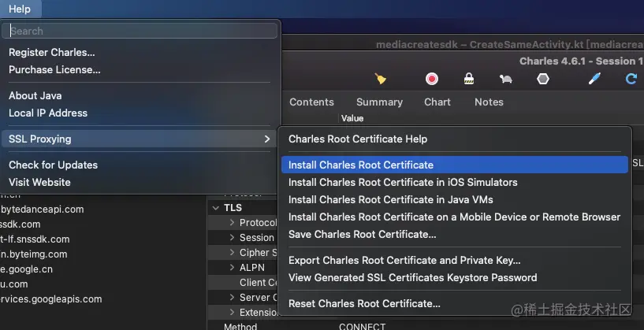
Task: Select the u.com host entry
Action: [x=14, y=284]
